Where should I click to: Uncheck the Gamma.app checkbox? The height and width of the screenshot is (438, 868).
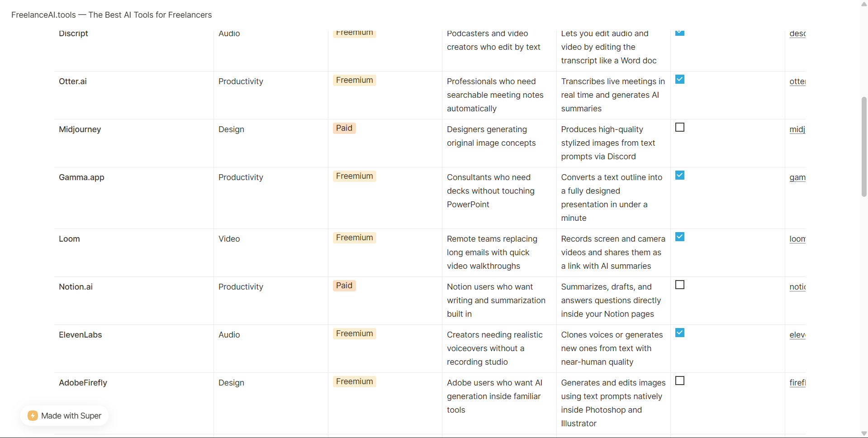[680, 175]
